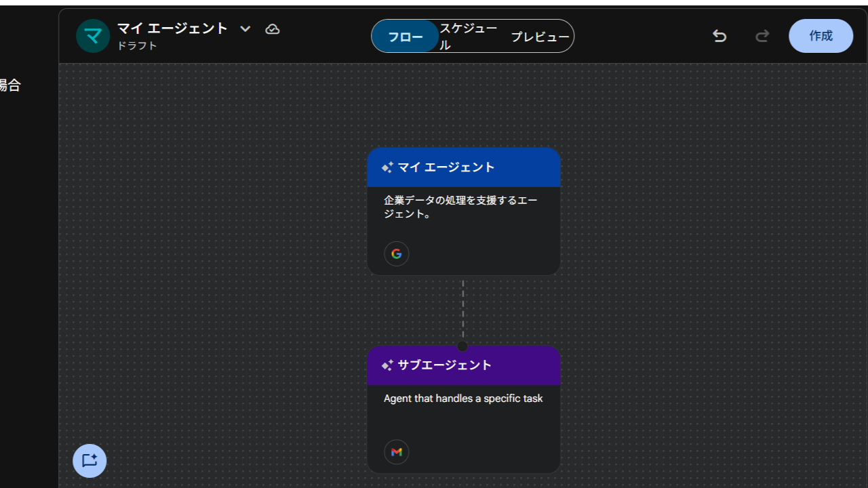Screen dimensions: 868x488
Task: Open the スケジュール tab
Action: tap(469, 37)
